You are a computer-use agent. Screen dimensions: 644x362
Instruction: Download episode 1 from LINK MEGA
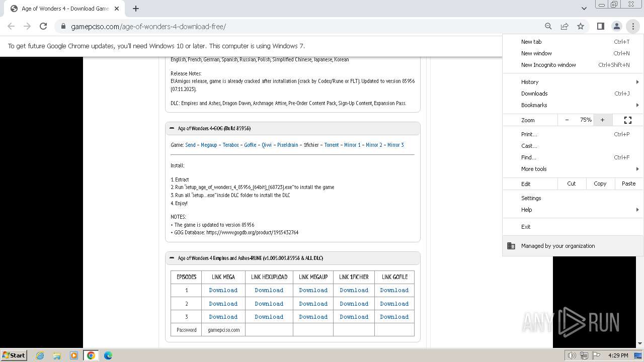(x=223, y=290)
